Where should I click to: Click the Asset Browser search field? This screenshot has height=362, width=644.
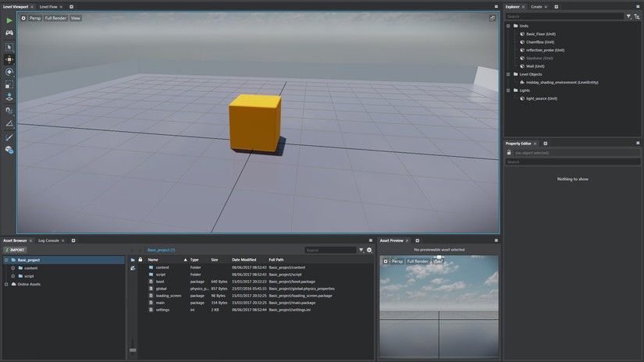pos(331,250)
